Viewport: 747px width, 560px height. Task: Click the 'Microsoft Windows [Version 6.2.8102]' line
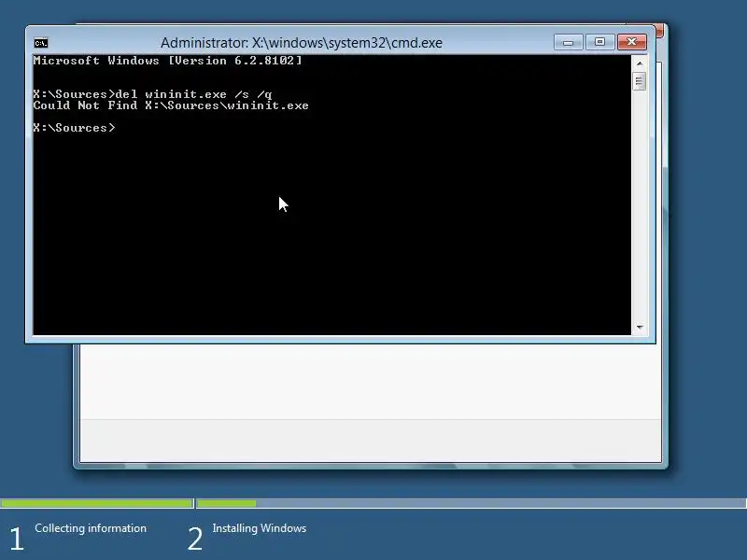coord(167,61)
